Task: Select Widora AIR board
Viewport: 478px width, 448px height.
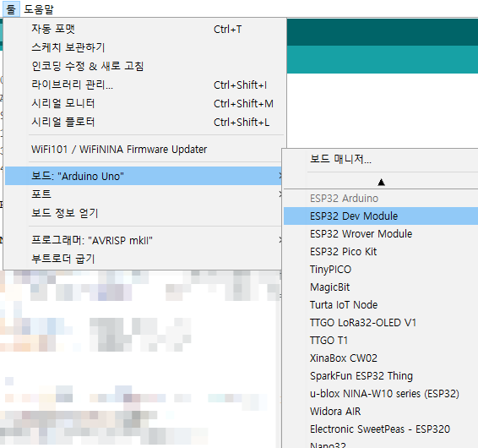Action: coord(381,411)
